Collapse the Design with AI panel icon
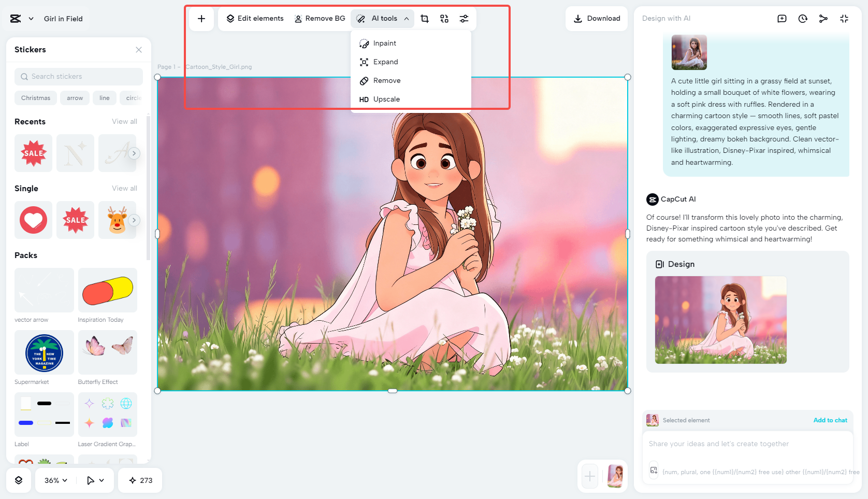 point(844,18)
